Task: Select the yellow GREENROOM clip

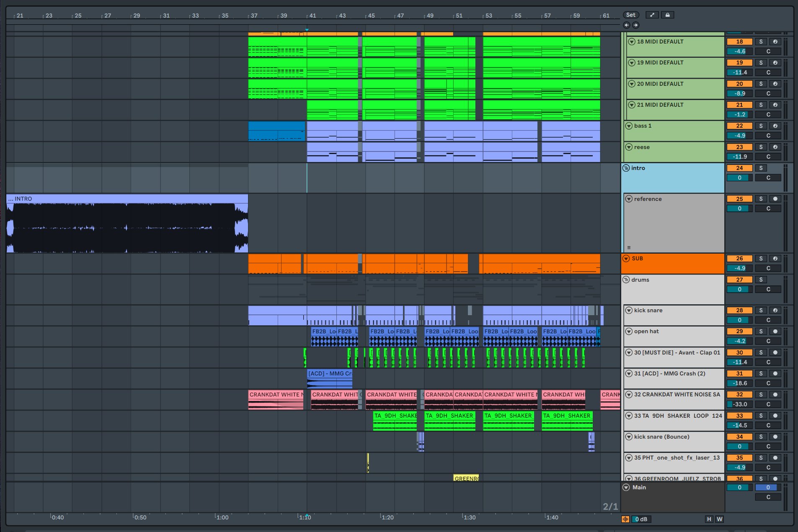Action: pos(466,478)
